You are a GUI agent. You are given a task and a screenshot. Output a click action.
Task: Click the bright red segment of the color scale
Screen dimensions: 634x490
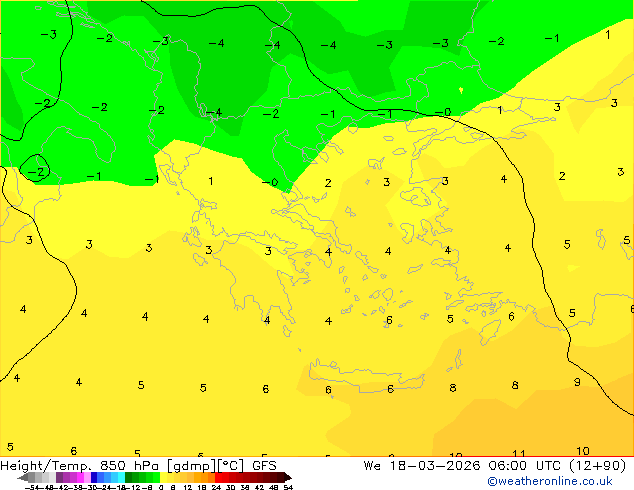coord(218,477)
